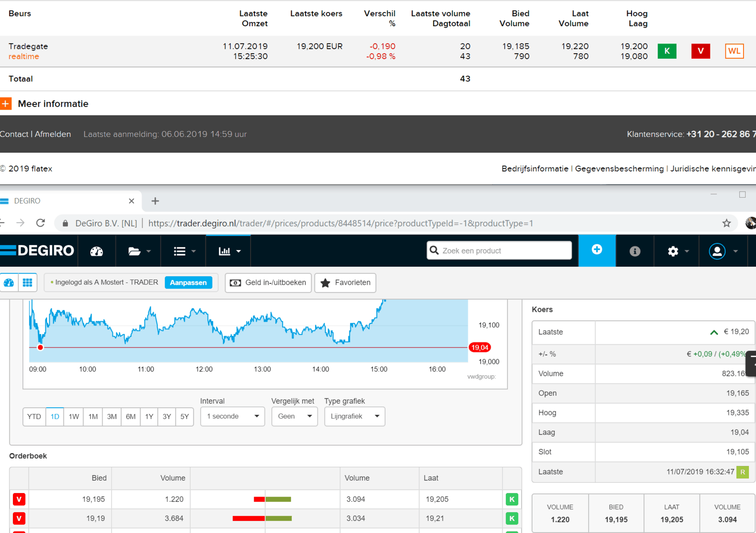Select the YTD chart period
The height and width of the screenshot is (533, 756).
[34, 417]
